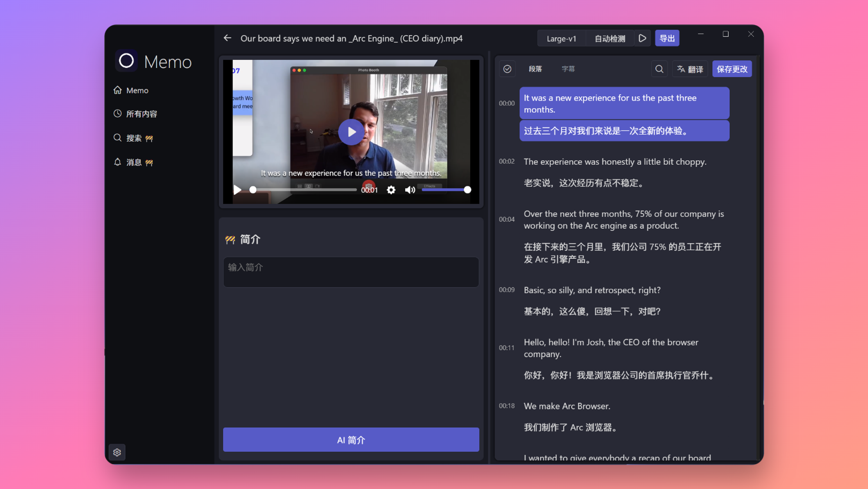Go back using the left arrow icon
868x489 pixels.
pyautogui.click(x=227, y=38)
